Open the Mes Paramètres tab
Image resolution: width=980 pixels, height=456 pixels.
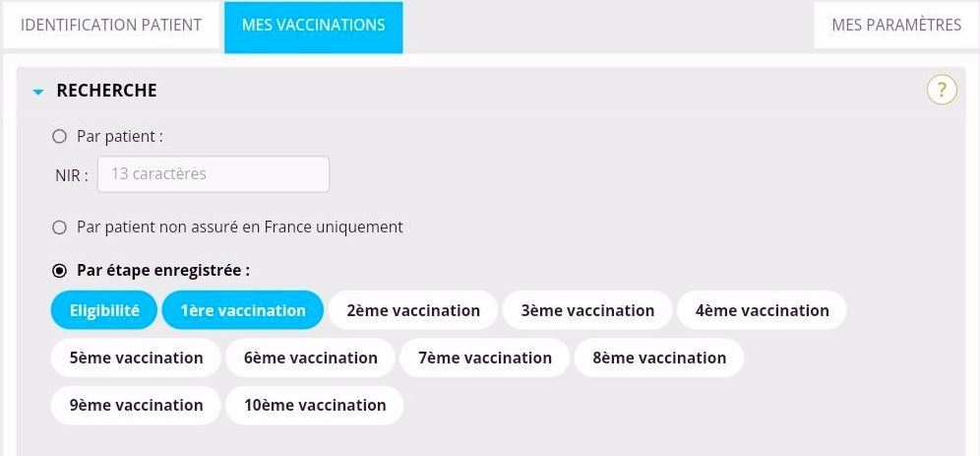[x=895, y=26]
